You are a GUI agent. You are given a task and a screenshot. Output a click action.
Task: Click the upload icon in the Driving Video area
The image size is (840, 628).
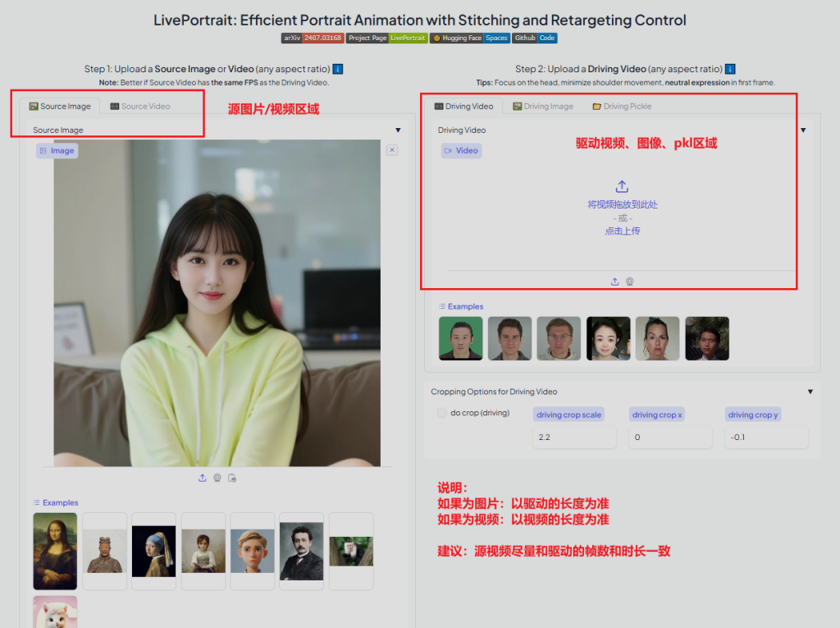coord(614,282)
